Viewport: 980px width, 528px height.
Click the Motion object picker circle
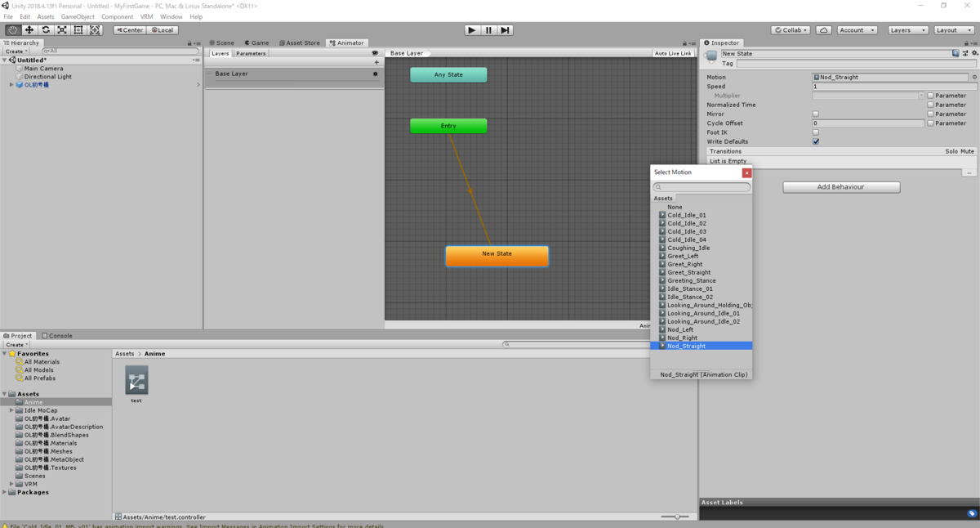pyautogui.click(x=974, y=77)
